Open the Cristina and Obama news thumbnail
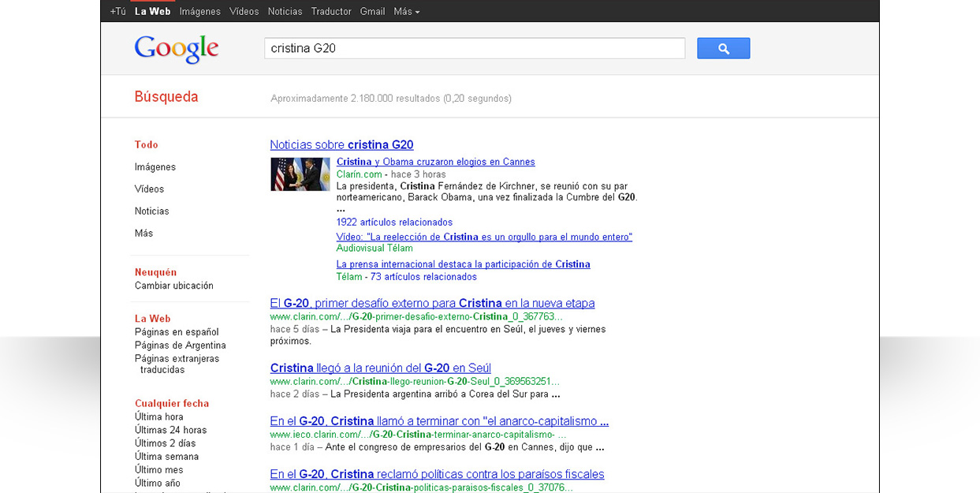Viewport: 980px width, 493px height. click(300, 174)
